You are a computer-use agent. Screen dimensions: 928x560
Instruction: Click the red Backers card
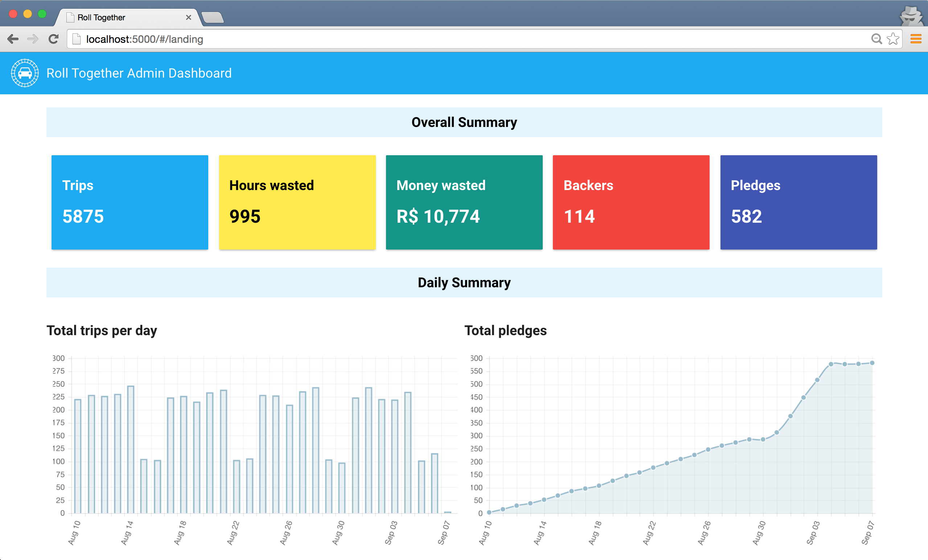[631, 202]
